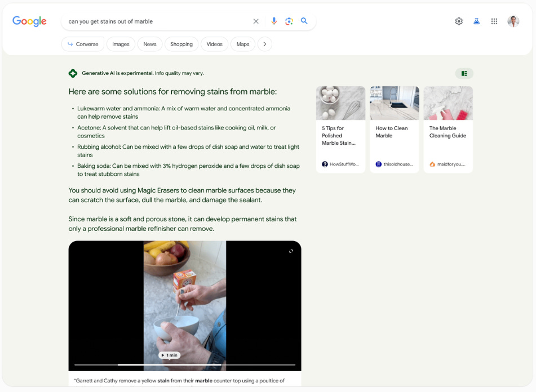Open the settings gear icon
The width and height of the screenshot is (536, 392).
pyautogui.click(x=459, y=21)
